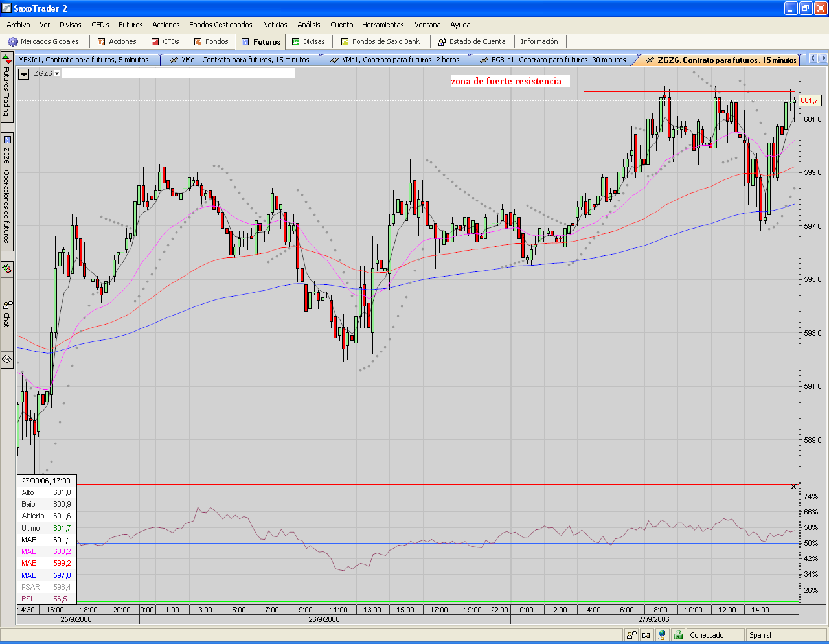Click the status bar green lock icon

678,635
